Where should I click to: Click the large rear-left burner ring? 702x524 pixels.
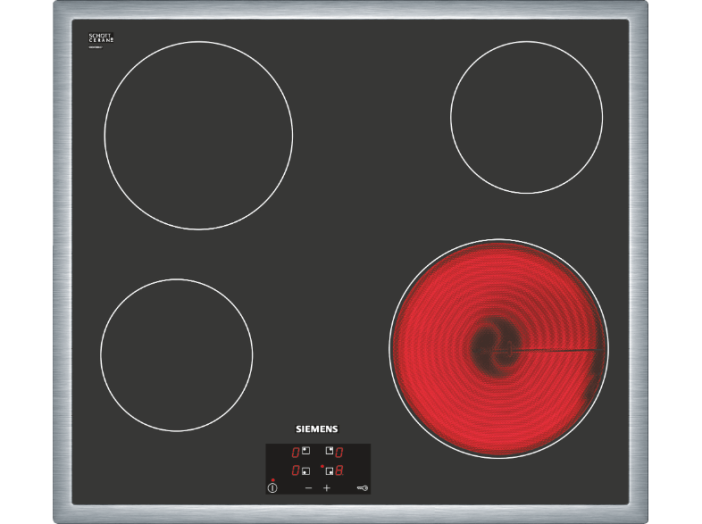(199, 135)
